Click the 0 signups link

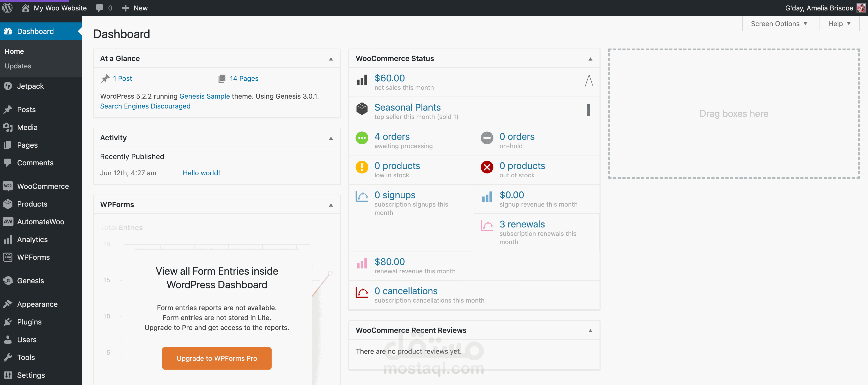pyautogui.click(x=395, y=195)
